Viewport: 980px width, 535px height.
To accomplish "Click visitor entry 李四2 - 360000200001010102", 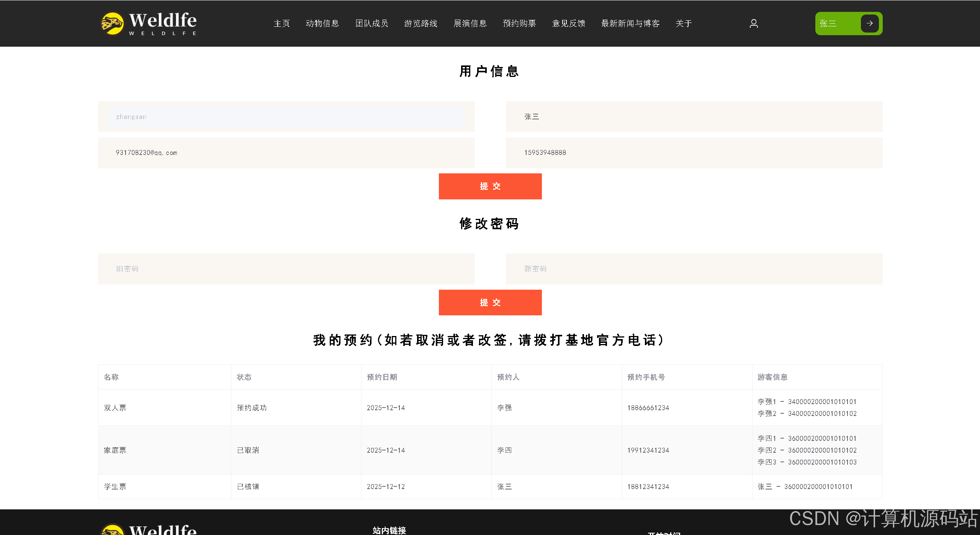I will [807, 450].
